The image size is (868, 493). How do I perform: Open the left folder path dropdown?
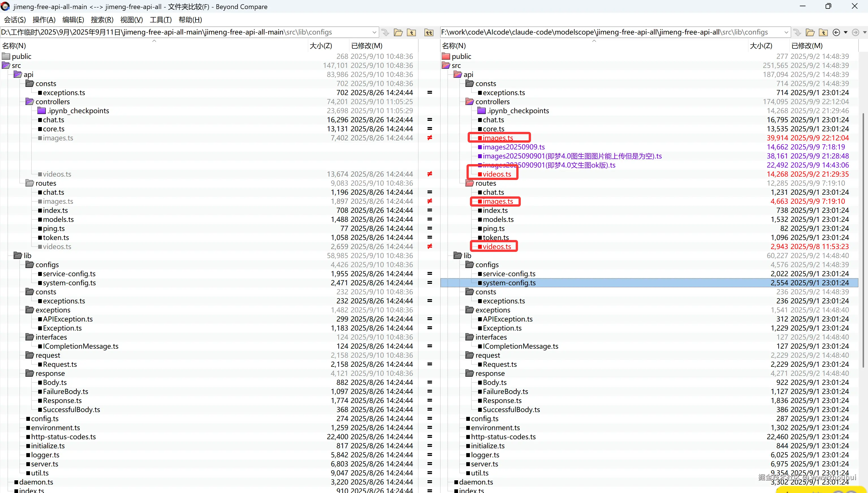tap(374, 33)
